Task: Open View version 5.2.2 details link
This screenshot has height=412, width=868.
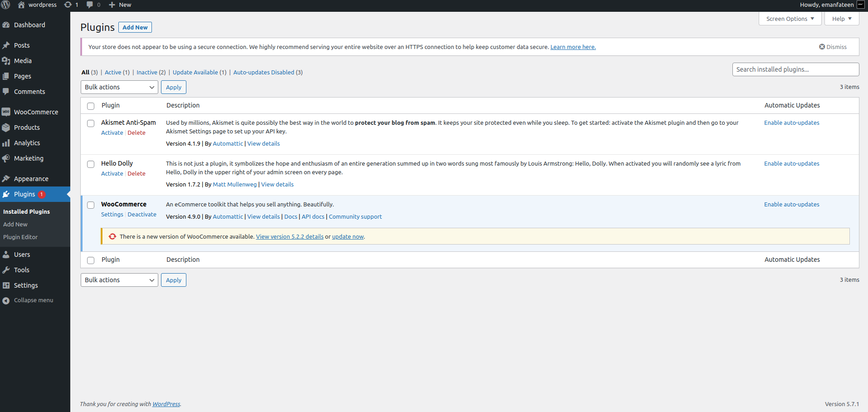Action: tap(290, 236)
